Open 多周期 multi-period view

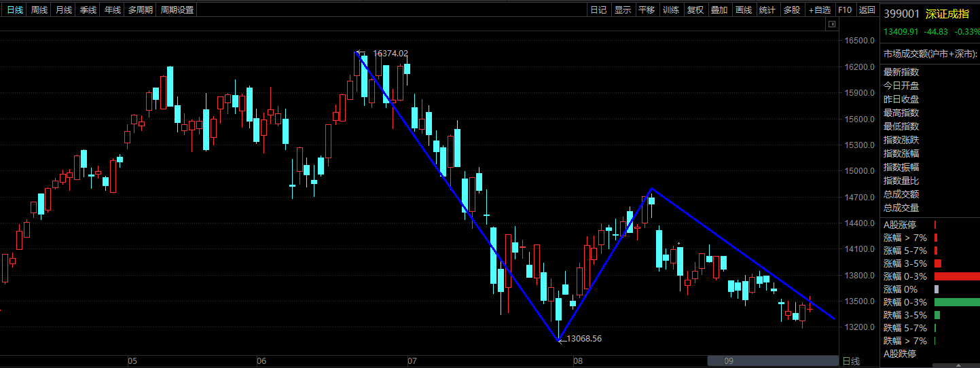(141, 10)
